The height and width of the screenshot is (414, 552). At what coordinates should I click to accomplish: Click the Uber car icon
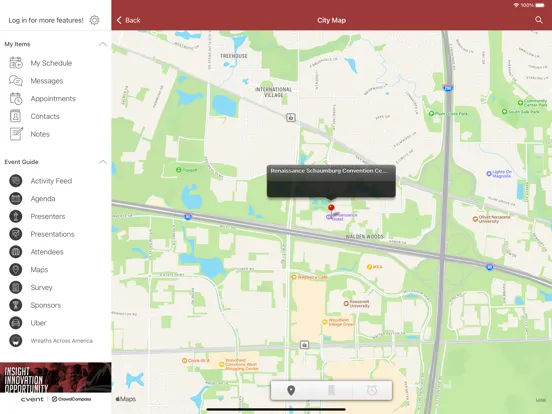(x=15, y=323)
